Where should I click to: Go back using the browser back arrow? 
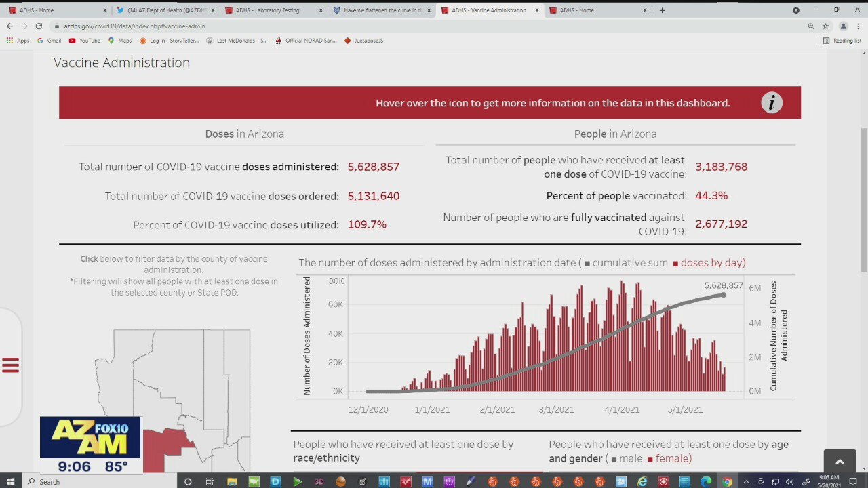9,26
